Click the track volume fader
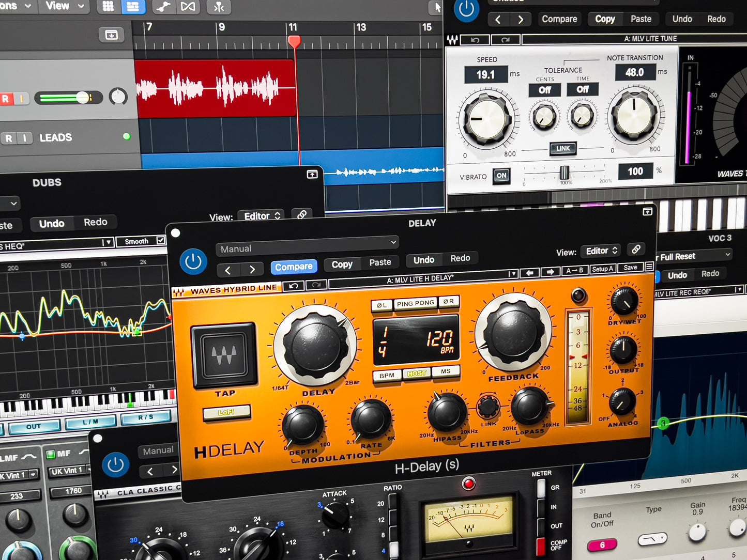747x560 pixels. point(82,98)
